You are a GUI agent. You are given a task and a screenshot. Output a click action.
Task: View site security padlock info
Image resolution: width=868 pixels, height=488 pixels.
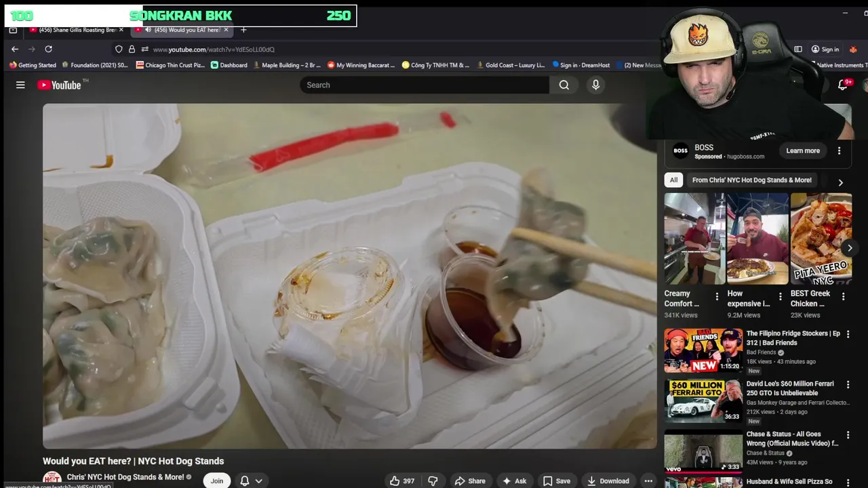coord(132,49)
